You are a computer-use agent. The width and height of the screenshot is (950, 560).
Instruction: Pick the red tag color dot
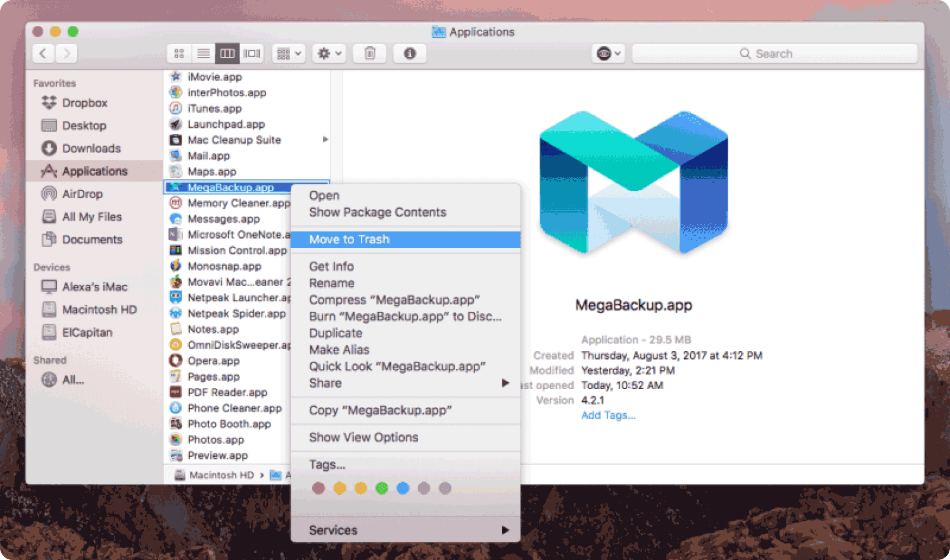pyautogui.click(x=319, y=488)
